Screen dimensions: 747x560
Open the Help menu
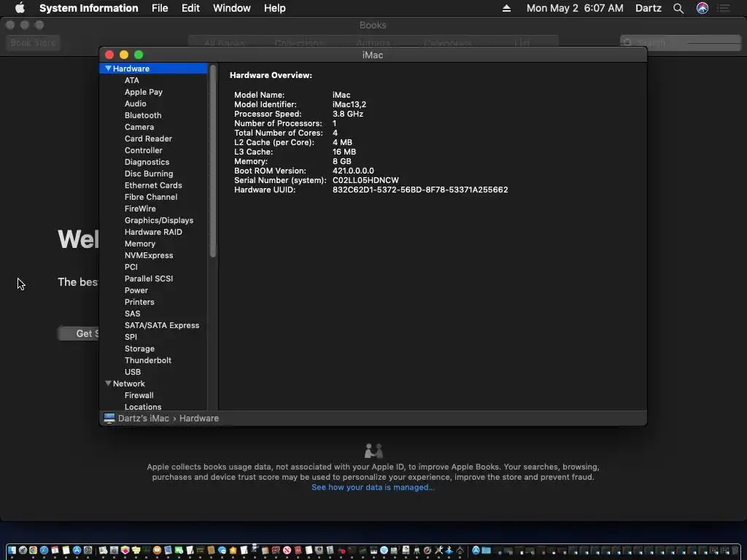tap(274, 8)
